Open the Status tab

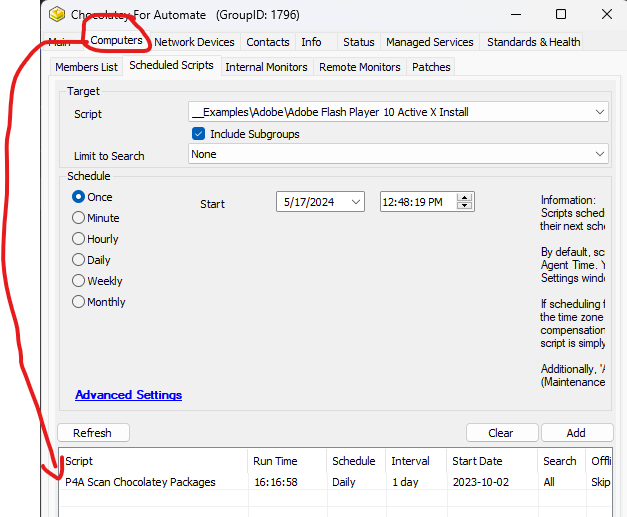point(359,42)
